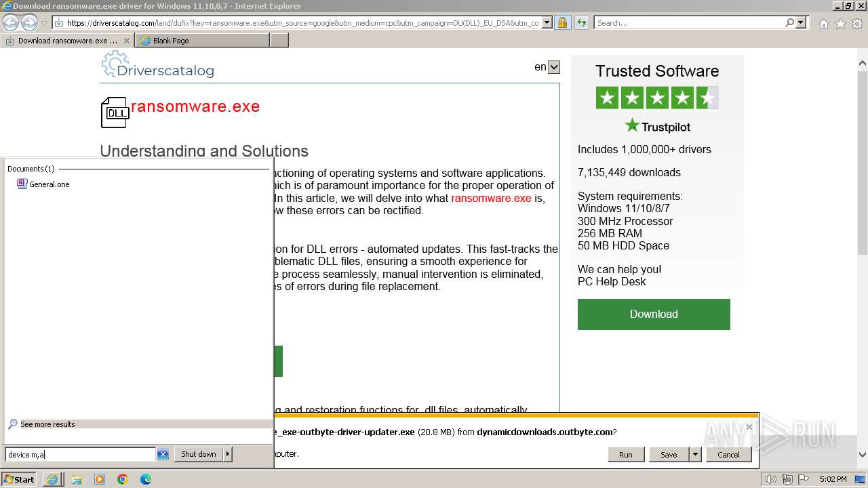Open a new tab with the blank tab button
Image resolution: width=868 pixels, height=488 pixels.
pyautogui.click(x=279, y=41)
